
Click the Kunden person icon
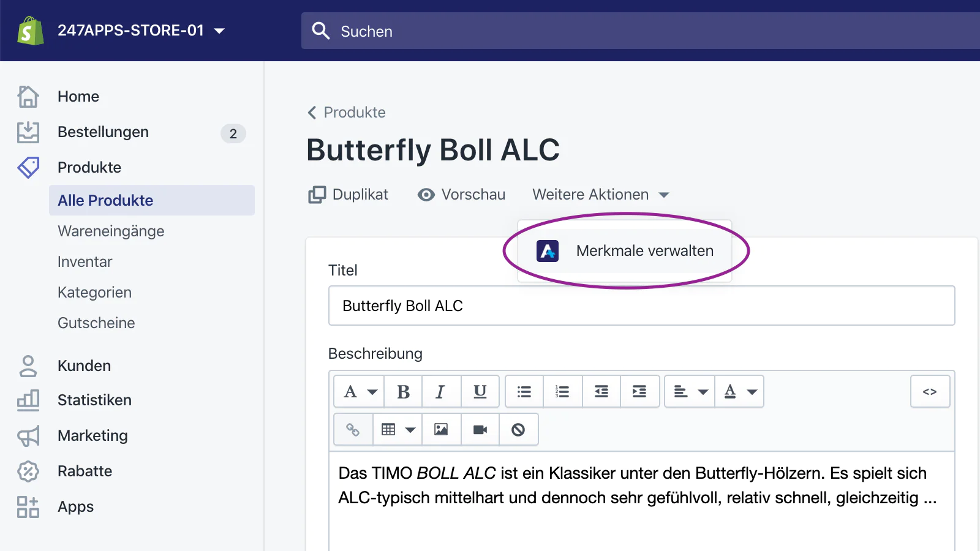[x=28, y=366]
